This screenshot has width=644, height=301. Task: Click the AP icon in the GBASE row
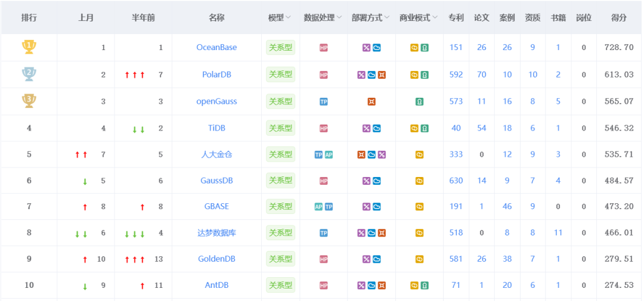(319, 207)
